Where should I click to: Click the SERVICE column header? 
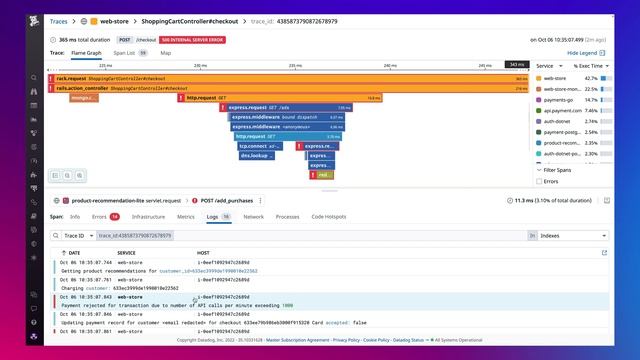[x=126, y=253]
